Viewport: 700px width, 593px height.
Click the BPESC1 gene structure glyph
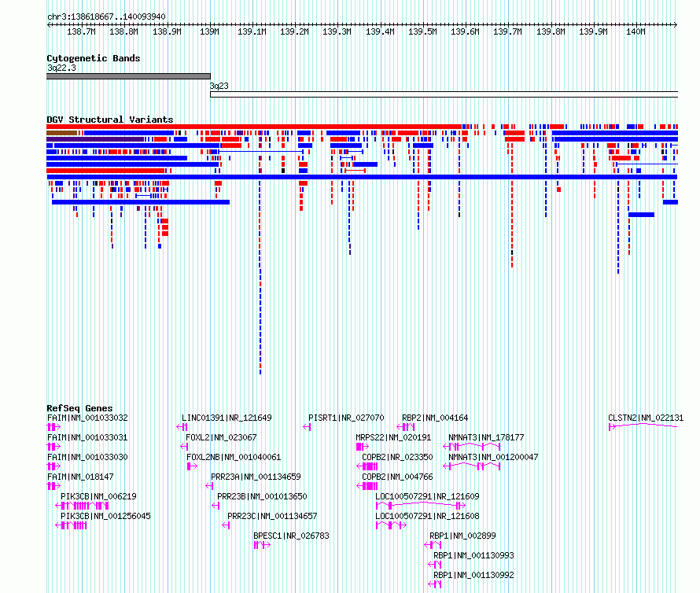[x=262, y=545]
